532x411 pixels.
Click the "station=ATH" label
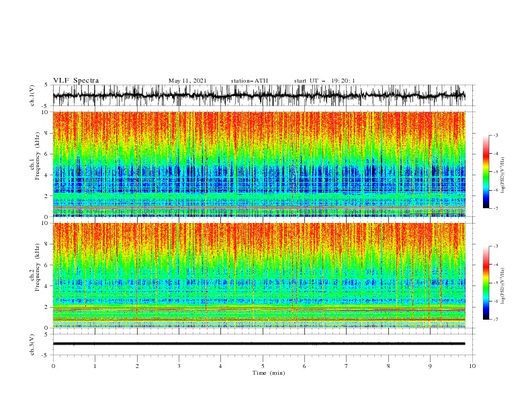pos(249,81)
